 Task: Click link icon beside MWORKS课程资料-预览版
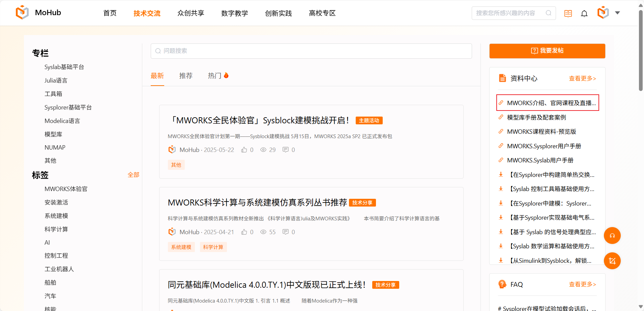pyautogui.click(x=501, y=131)
